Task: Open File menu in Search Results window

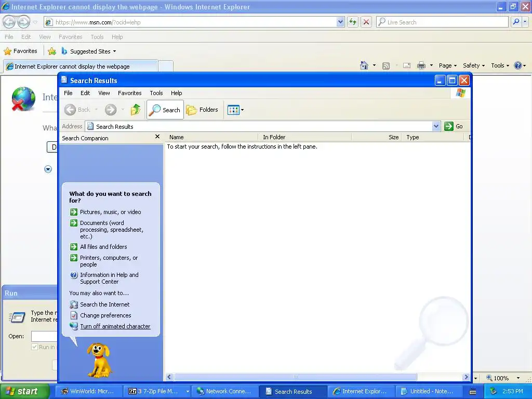Action: (x=68, y=93)
